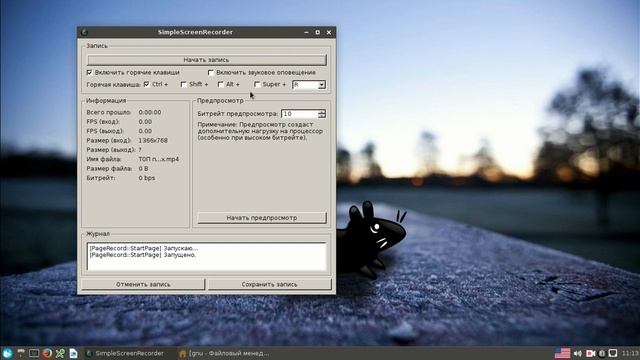Click the file name value 'ТОП п...х.mp4'
Image resolution: width=640 pixels, height=360 pixels.
pos(159,159)
